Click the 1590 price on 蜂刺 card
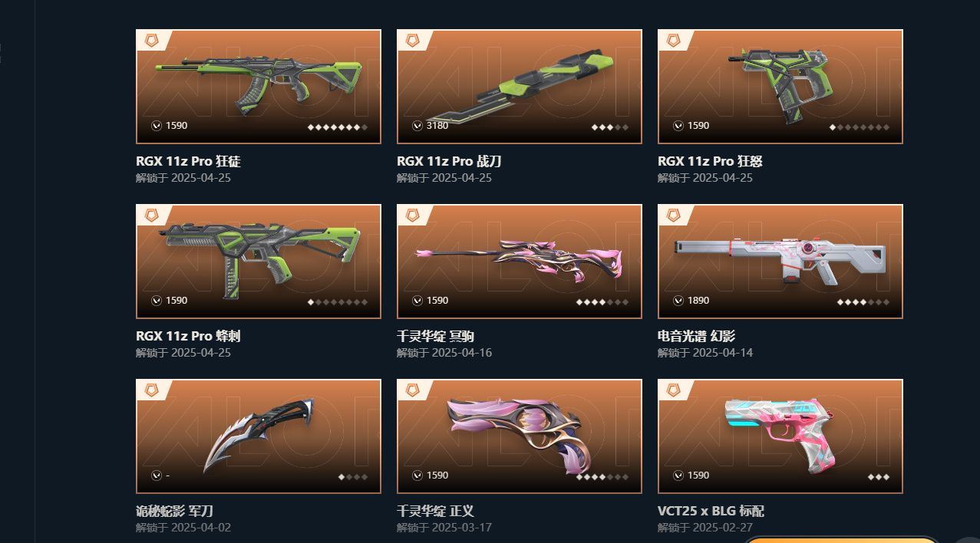Image resolution: width=980 pixels, height=543 pixels. coord(177,301)
